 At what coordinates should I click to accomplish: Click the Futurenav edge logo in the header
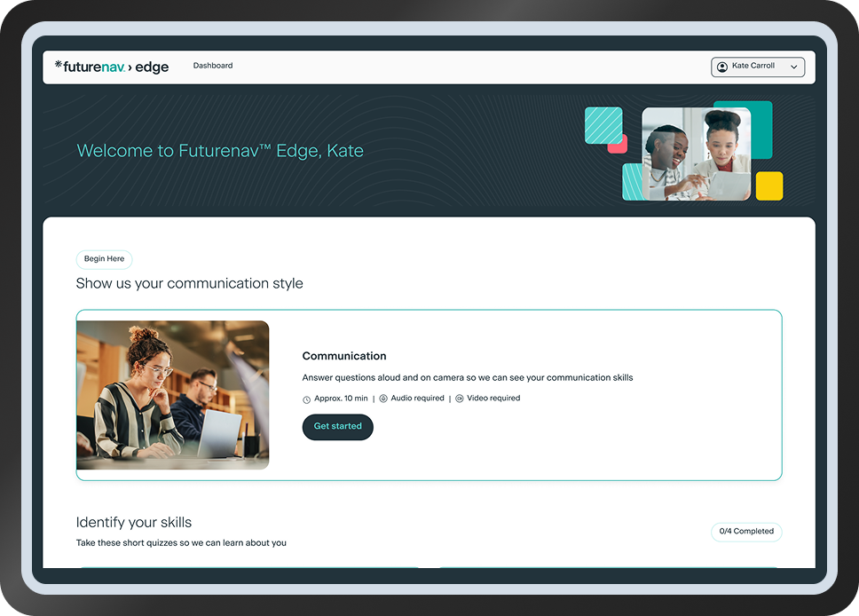(x=111, y=67)
